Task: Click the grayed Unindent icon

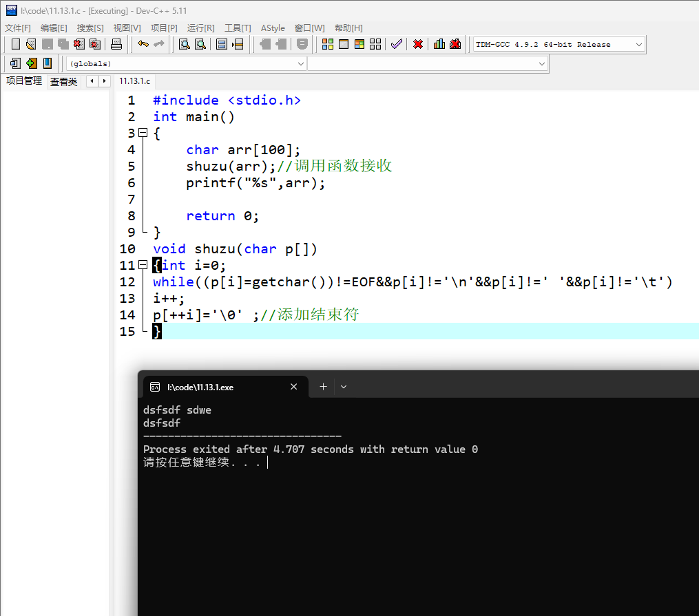Action: [x=281, y=44]
